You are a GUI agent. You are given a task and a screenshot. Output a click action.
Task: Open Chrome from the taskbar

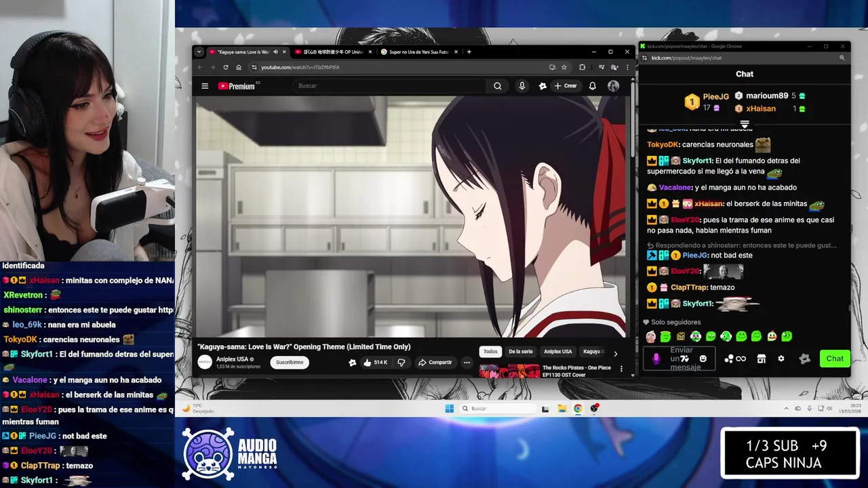[x=578, y=408]
